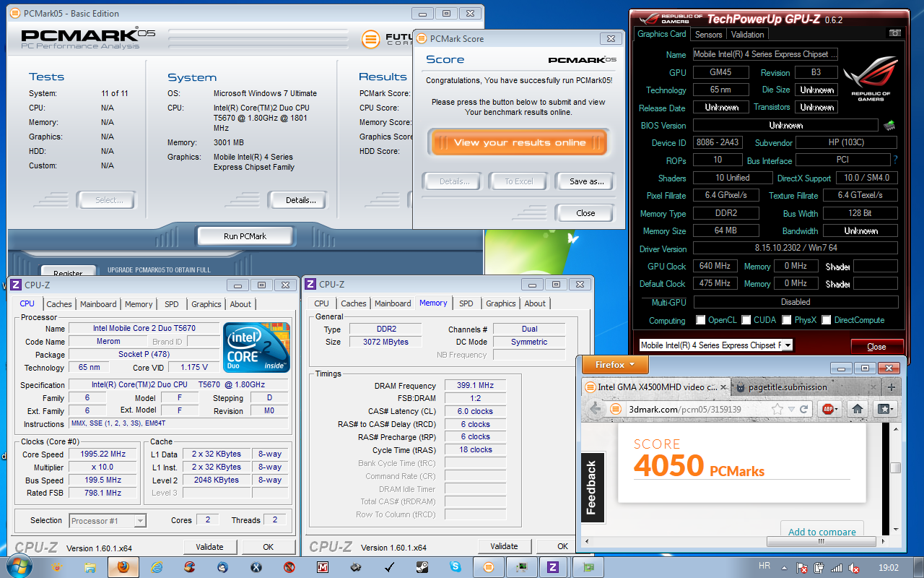
Task: Click the GPU-Z Name field value
Action: (765, 54)
